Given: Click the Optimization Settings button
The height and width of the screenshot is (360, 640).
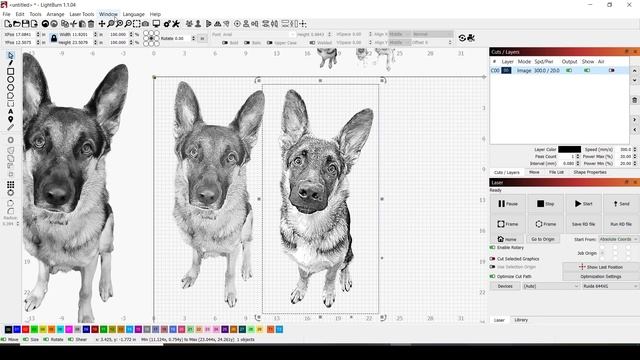Looking at the screenshot, I should click(x=600, y=276).
